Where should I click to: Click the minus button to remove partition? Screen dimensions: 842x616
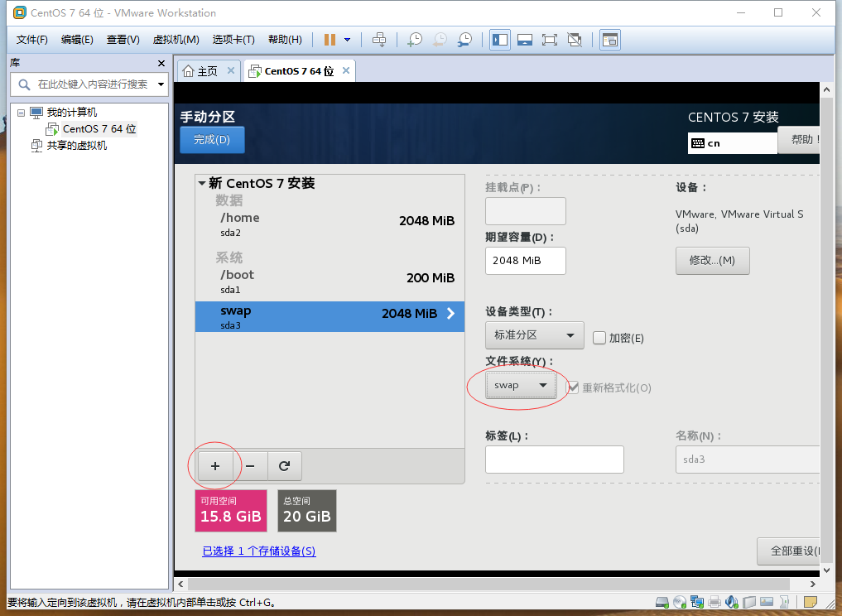(250, 466)
